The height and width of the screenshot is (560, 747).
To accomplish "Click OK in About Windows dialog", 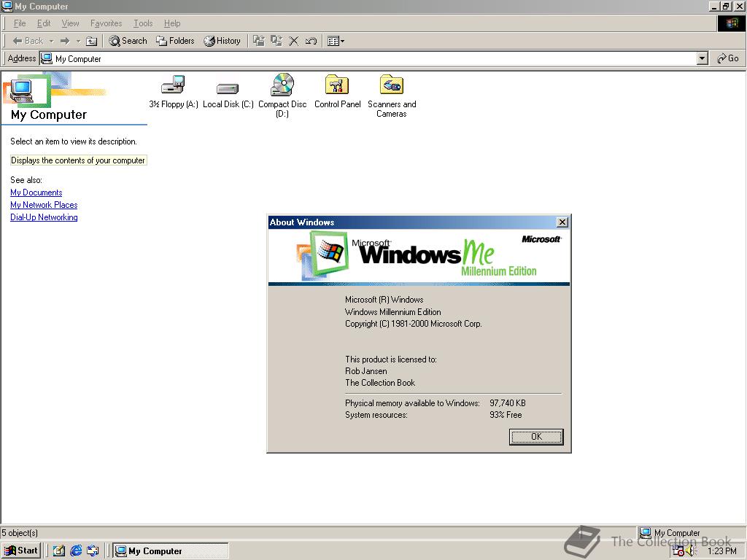I will pyautogui.click(x=536, y=437).
